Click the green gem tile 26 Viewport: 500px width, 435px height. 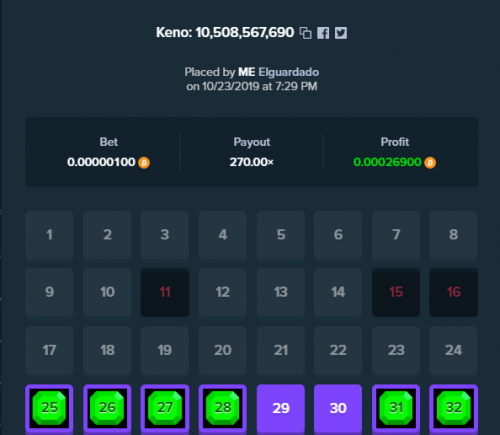(x=107, y=408)
